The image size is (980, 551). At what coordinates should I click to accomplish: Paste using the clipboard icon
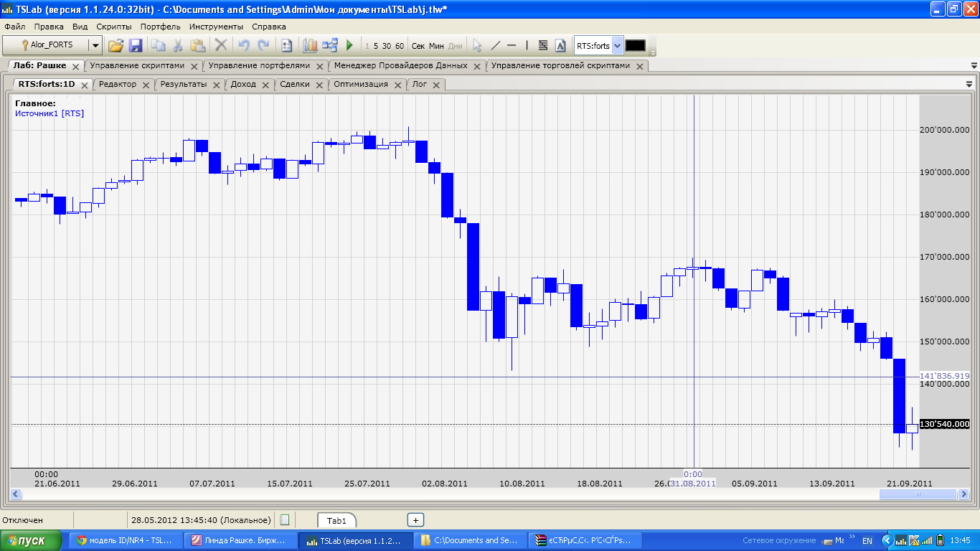(x=198, y=45)
